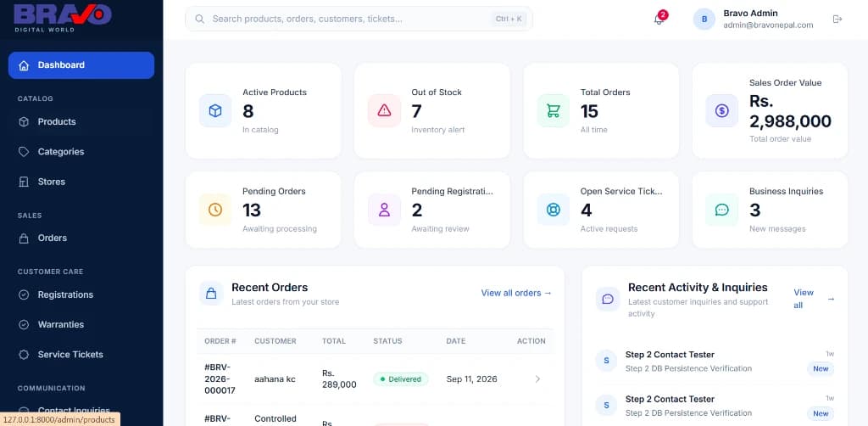
Task: Click the Total Orders cart icon
Action: coord(553,111)
